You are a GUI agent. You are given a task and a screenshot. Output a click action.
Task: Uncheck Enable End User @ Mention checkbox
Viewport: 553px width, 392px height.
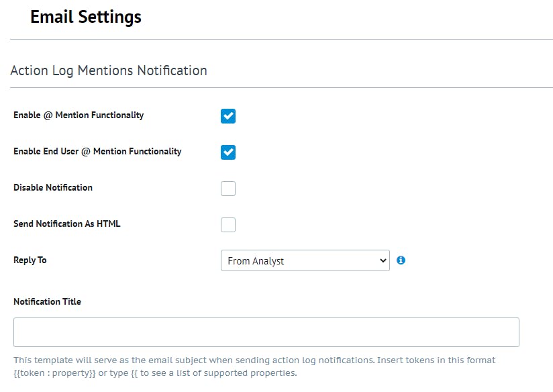[x=228, y=152]
